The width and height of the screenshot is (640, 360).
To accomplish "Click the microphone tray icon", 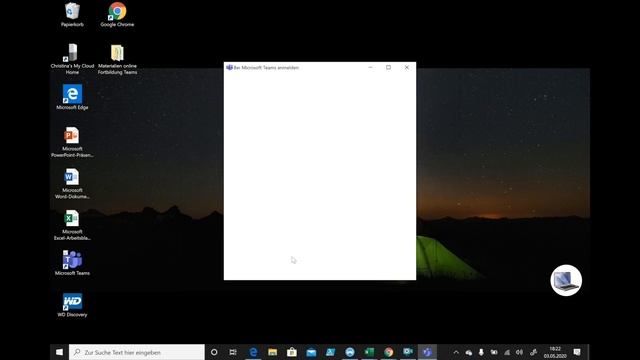I will pos(481,352).
